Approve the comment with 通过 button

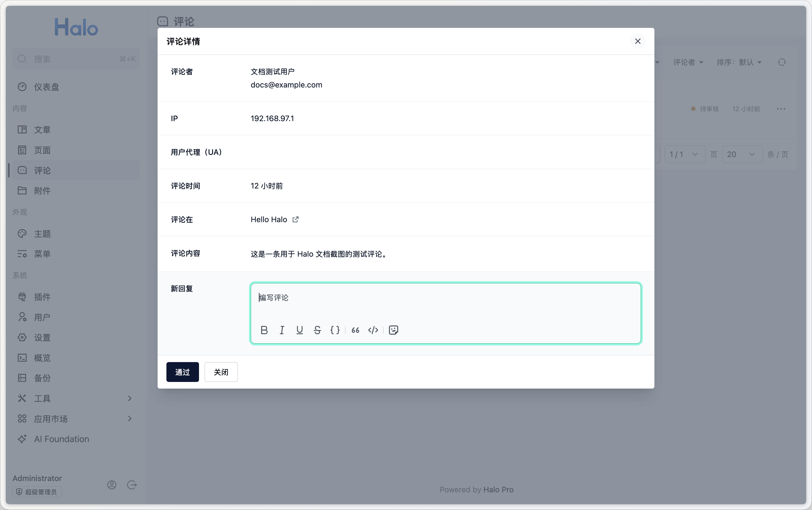pyautogui.click(x=182, y=372)
